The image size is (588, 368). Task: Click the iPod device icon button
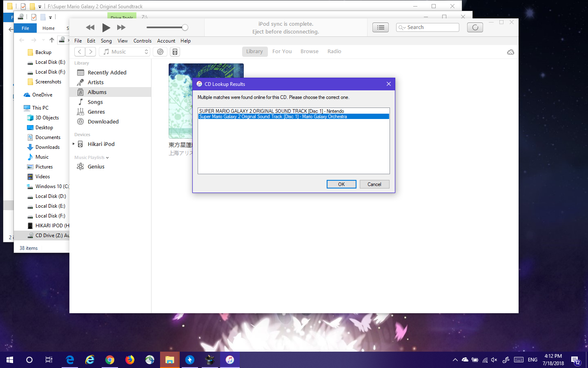tap(175, 52)
